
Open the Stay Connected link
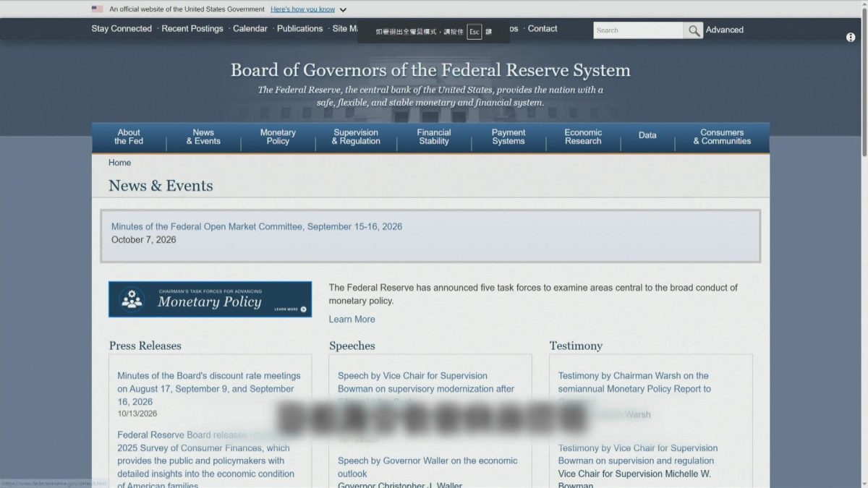point(122,29)
